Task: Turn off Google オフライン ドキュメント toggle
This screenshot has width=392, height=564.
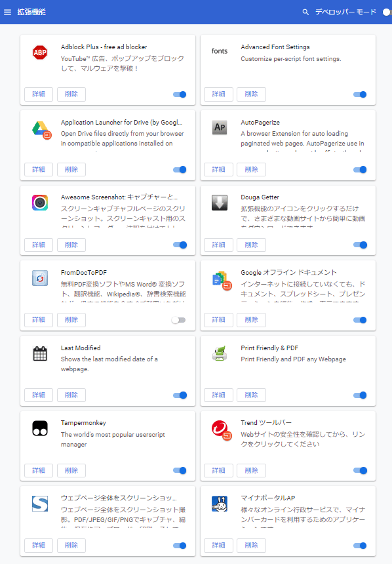Action: (x=360, y=320)
